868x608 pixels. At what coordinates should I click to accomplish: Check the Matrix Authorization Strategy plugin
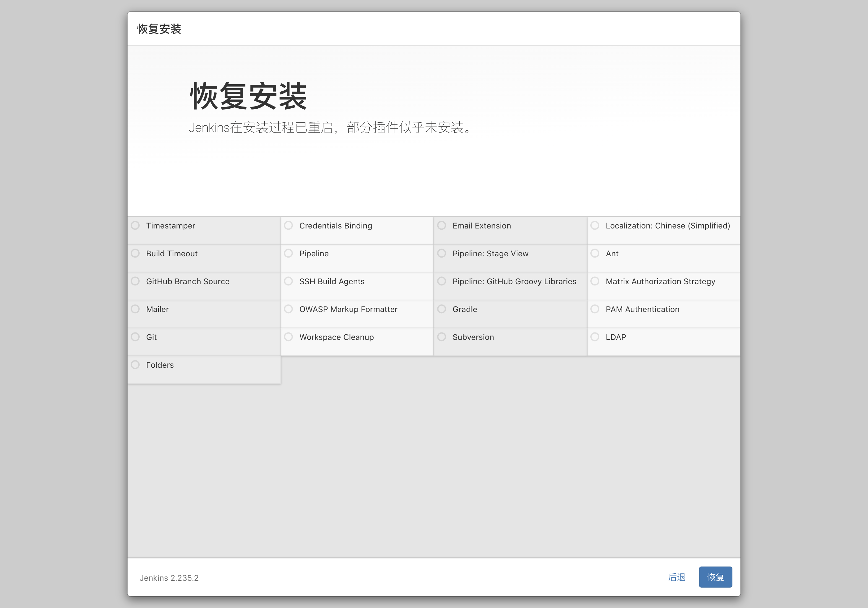(x=595, y=281)
